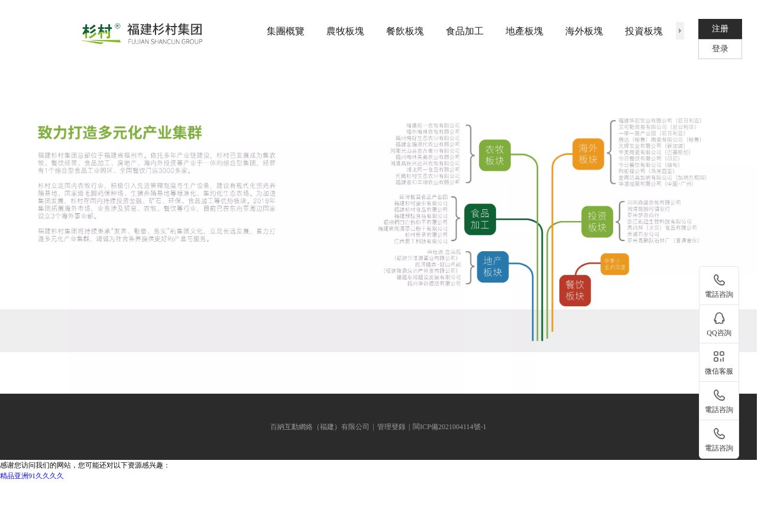Click the 登录 login button

(720, 49)
